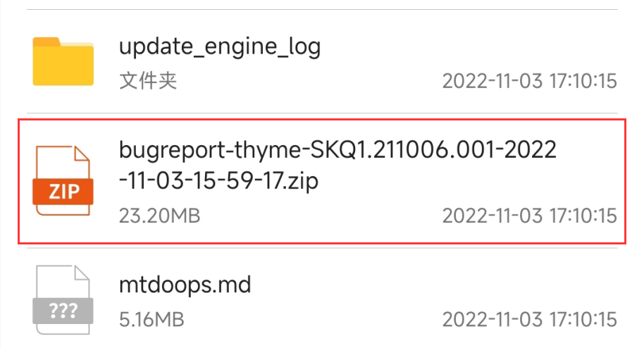Select the red-outlined bugreport zip row
The image size is (644, 348).
click(x=322, y=181)
